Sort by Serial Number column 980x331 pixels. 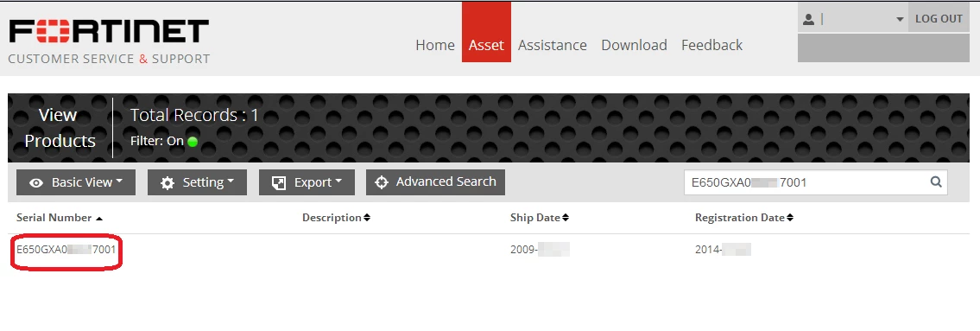click(x=60, y=218)
